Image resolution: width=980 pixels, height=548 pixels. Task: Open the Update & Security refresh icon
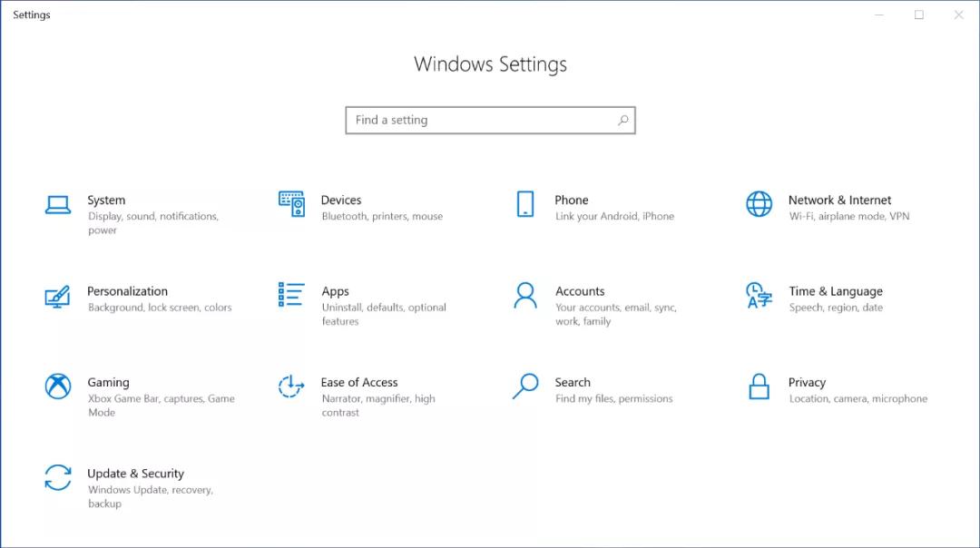58,479
